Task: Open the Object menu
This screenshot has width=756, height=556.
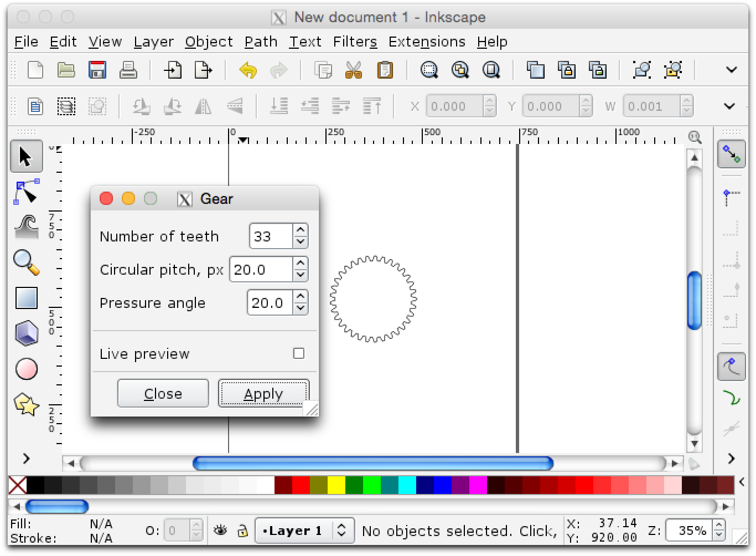Action: pyautogui.click(x=209, y=42)
